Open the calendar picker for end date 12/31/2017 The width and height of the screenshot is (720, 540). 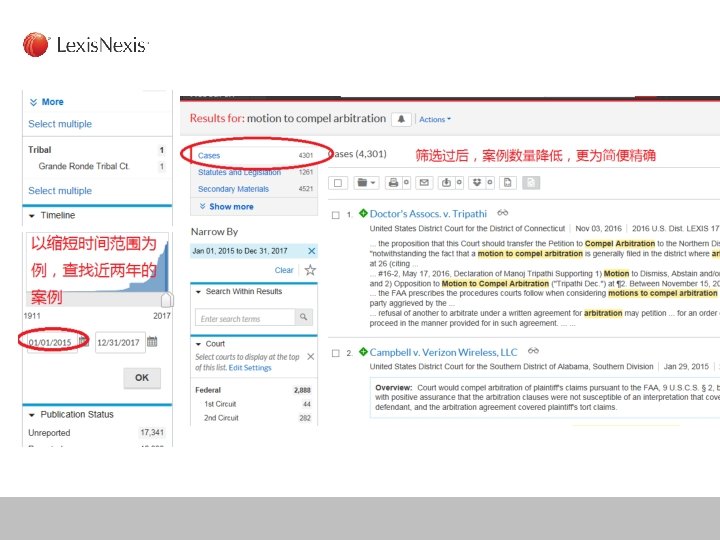tap(152, 342)
